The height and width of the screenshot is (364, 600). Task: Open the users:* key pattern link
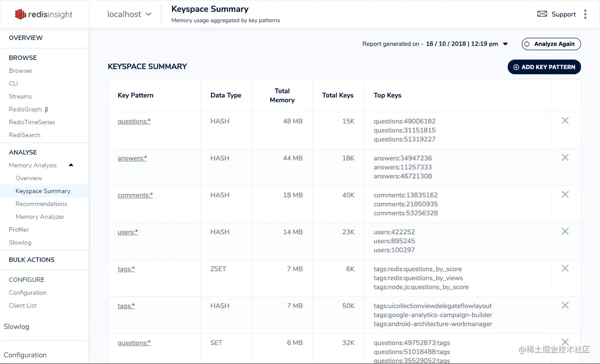pyautogui.click(x=128, y=232)
